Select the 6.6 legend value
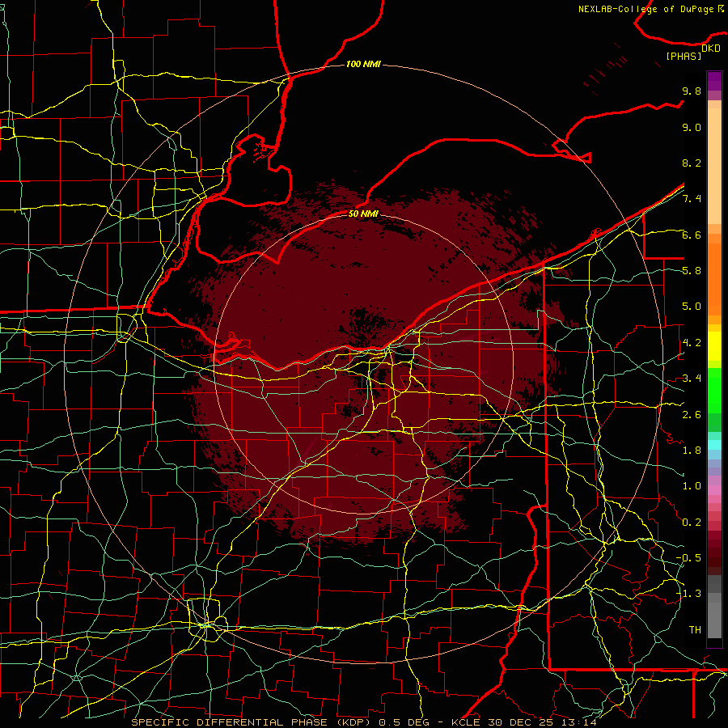The width and height of the screenshot is (728, 728). pyautogui.click(x=692, y=235)
